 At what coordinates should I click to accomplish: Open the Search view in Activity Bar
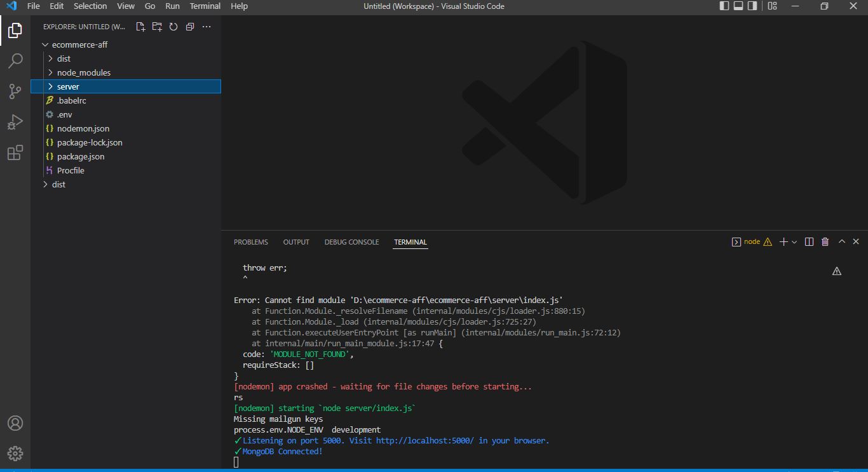tap(15, 60)
